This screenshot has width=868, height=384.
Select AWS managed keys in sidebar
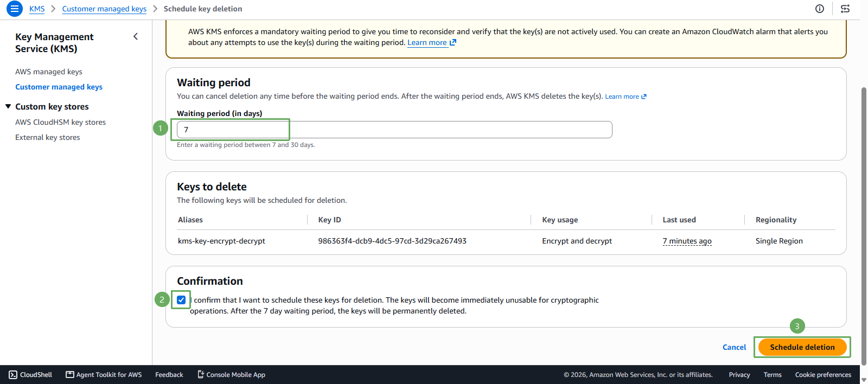49,72
